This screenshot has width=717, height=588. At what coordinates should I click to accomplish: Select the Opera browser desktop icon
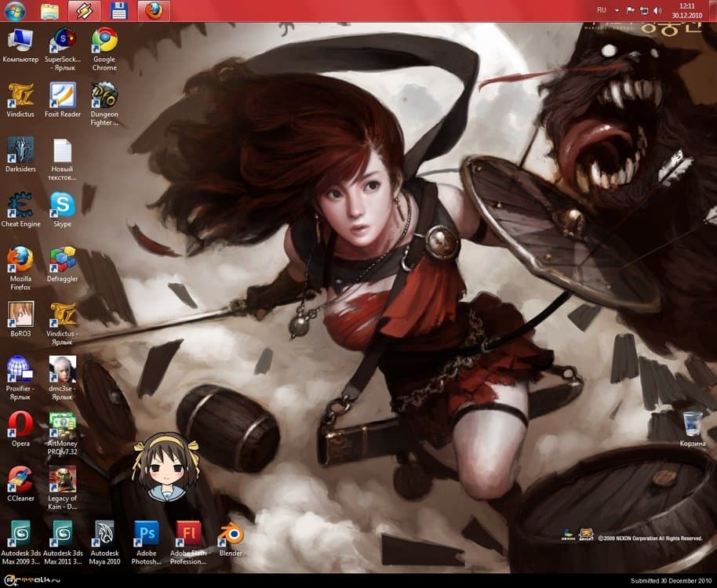[20, 424]
